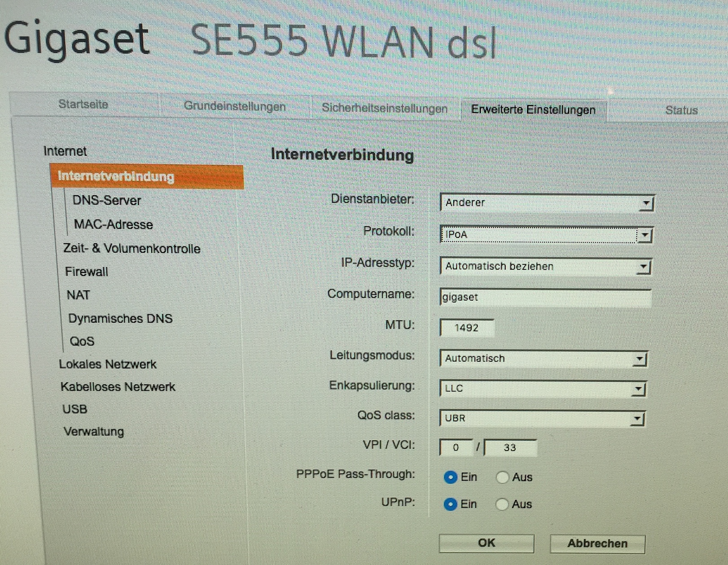Click the Dienstanbieter label
Screen dimensions: 728x565
pos(373,199)
